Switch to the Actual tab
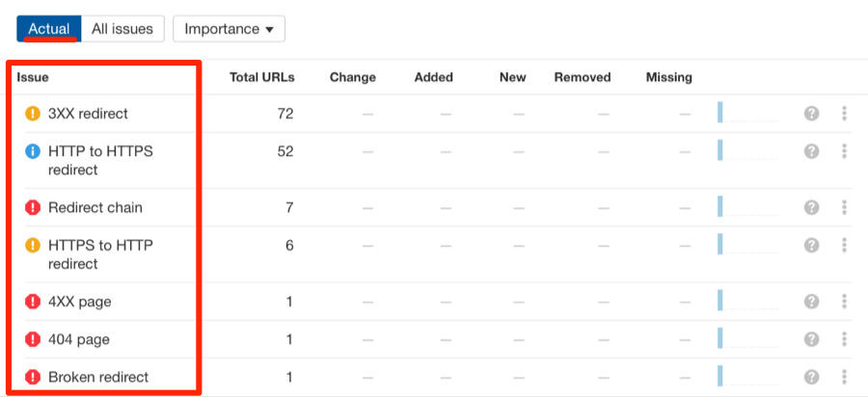868x397 pixels. coord(48,29)
